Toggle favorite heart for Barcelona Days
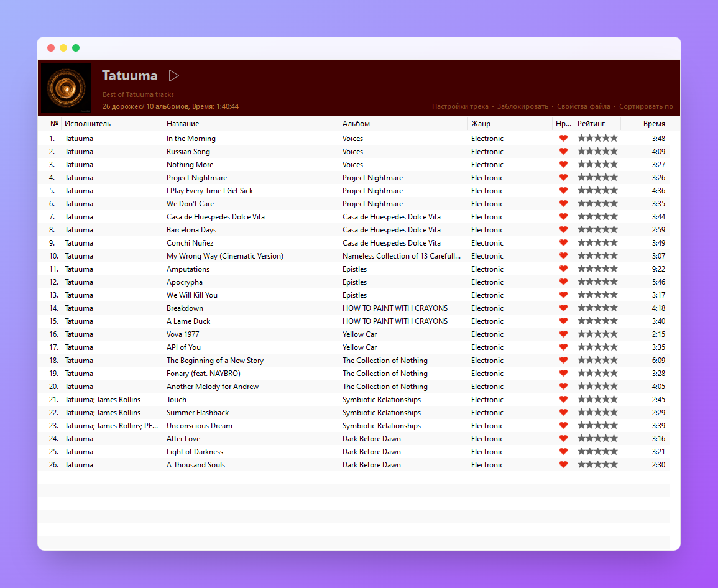Viewport: 718px width, 588px height. pos(563,229)
